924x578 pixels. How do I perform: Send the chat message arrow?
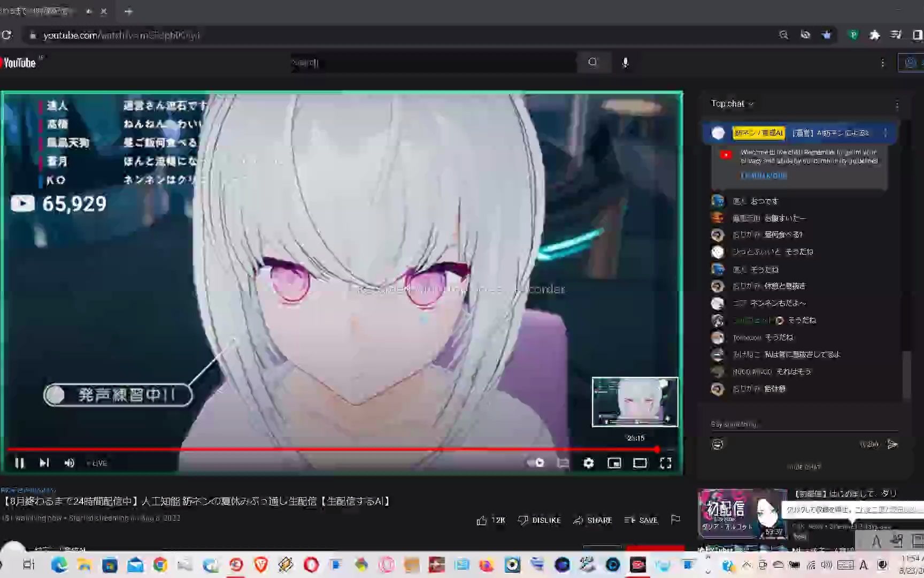(892, 444)
